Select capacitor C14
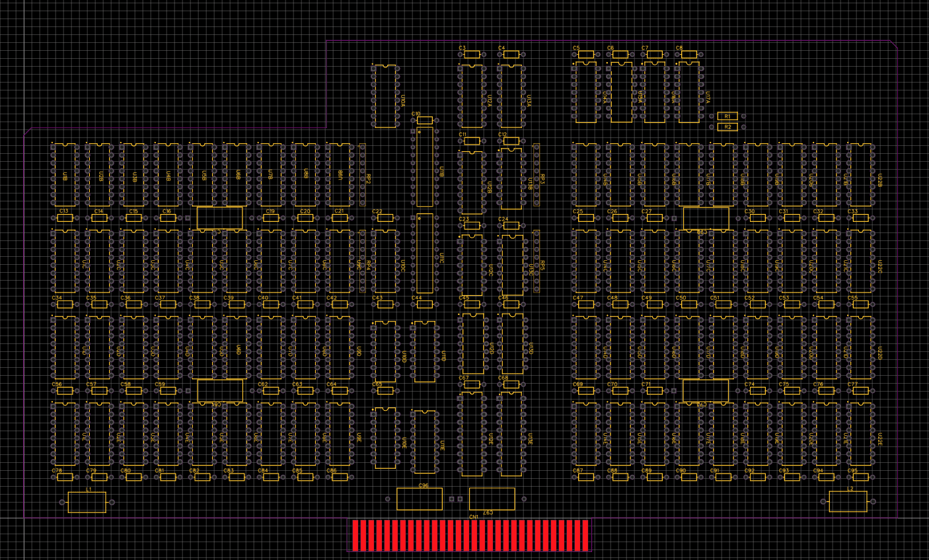This screenshot has height=560, width=929. [99, 218]
